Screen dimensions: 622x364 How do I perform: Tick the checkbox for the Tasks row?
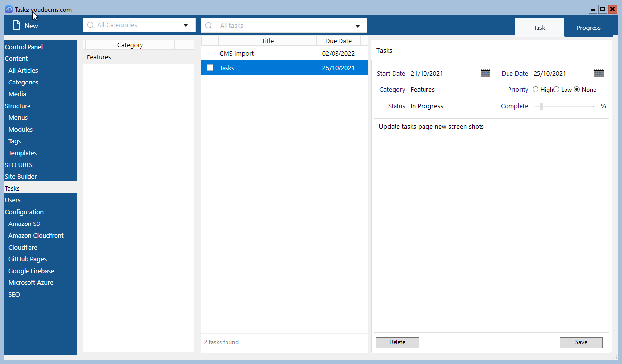click(x=210, y=68)
